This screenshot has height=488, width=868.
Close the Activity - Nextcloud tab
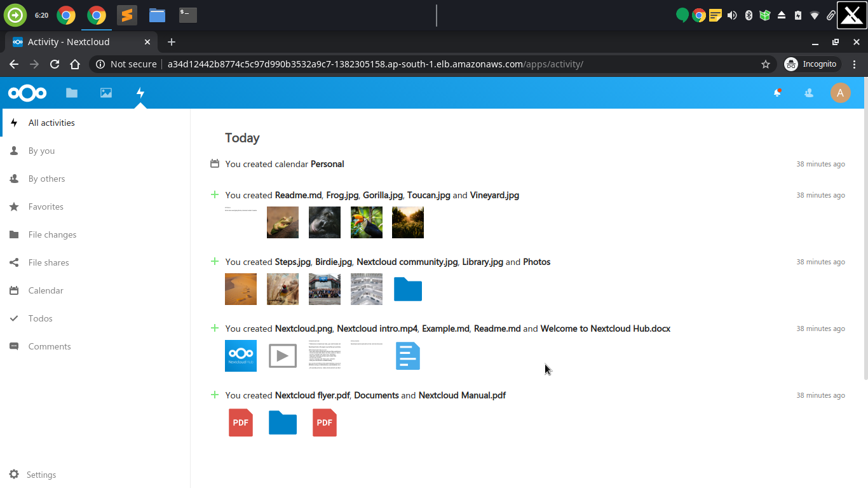point(147,42)
